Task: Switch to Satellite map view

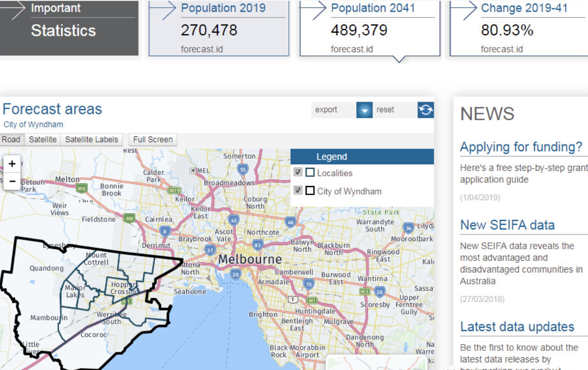Action: point(43,140)
